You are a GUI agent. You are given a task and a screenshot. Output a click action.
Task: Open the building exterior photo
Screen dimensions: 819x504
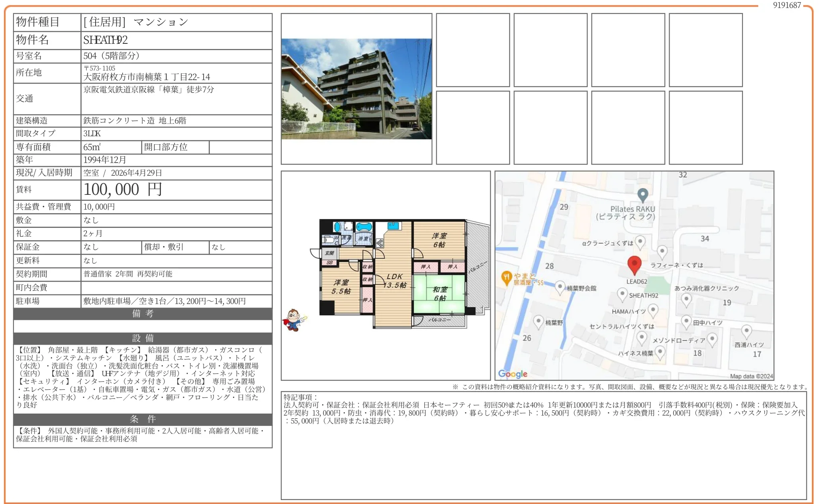[x=356, y=88]
